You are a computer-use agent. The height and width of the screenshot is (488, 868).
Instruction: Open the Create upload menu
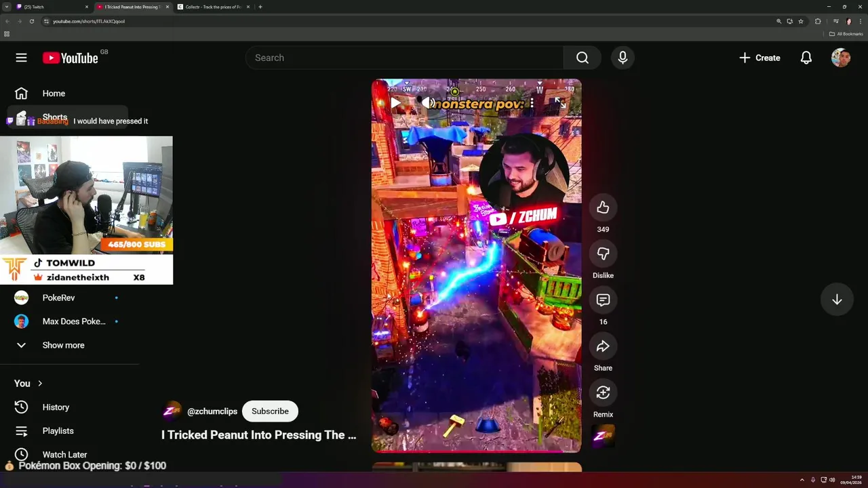pyautogui.click(x=759, y=58)
